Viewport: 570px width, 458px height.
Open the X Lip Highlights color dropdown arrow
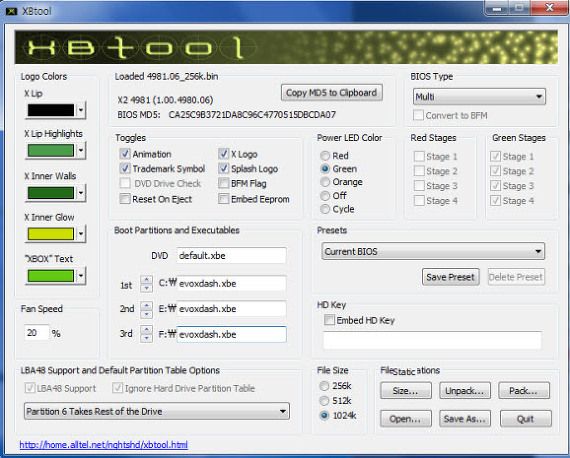click(x=81, y=150)
